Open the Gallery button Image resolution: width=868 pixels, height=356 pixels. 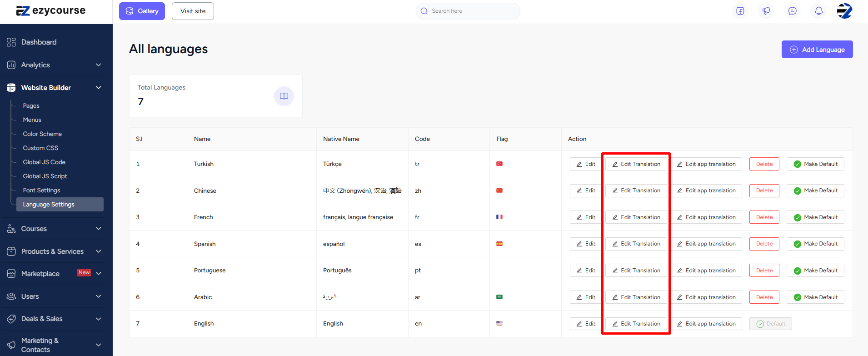[142, 11]
